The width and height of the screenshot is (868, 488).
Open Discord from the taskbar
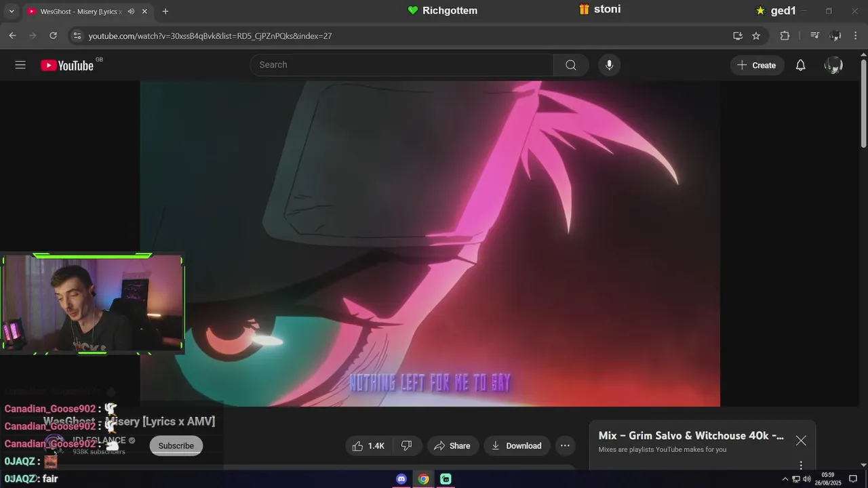coord(401,479)
